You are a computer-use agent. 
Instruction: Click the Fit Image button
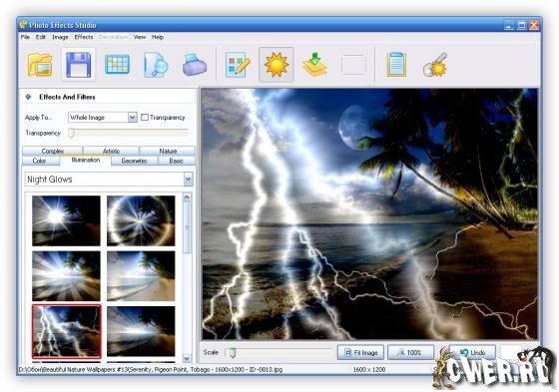point(360,352)
